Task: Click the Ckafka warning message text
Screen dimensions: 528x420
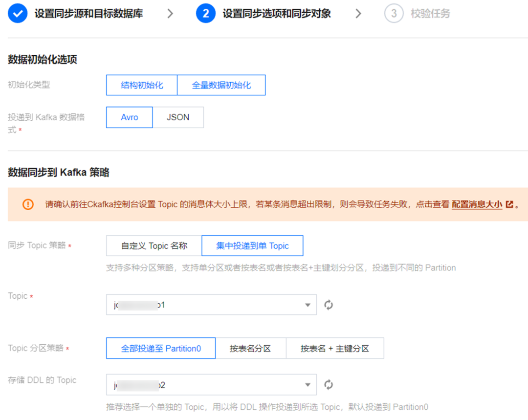Action: tap(247, 204)
